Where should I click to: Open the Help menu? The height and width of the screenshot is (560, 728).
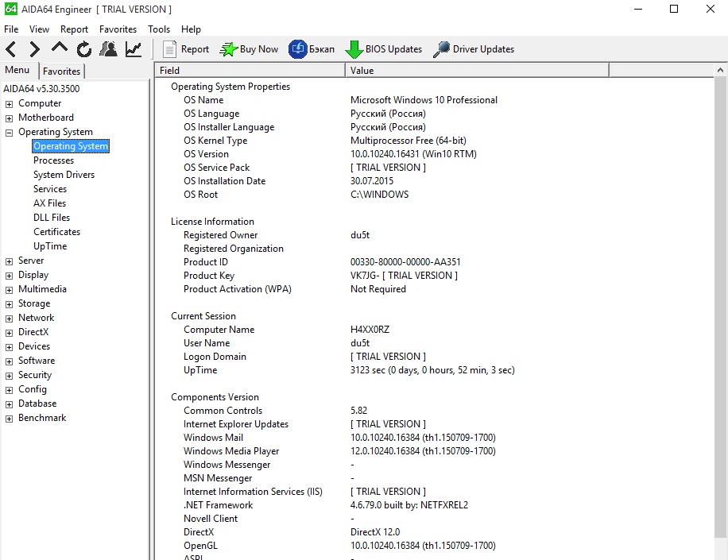pos(191,29)
